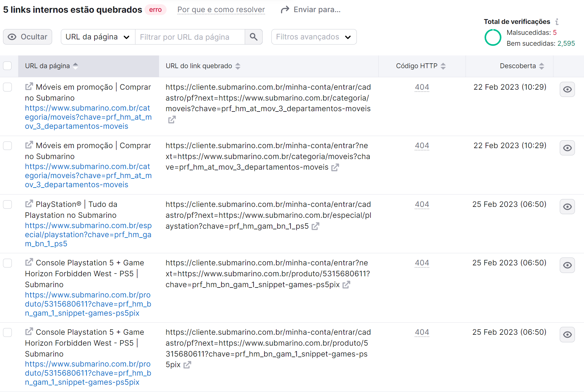The height and width of the screenshot is (392, 584).
Task: Open last row produto/5315680611 page link
Action: [88, 373]
